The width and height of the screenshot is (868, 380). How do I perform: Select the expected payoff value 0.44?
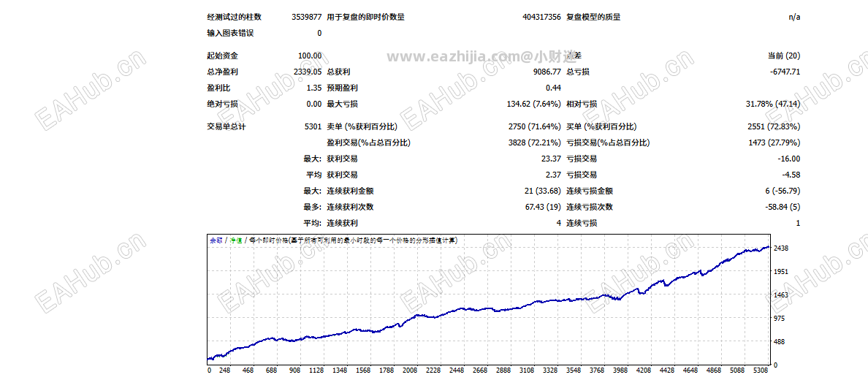point(554,88)
